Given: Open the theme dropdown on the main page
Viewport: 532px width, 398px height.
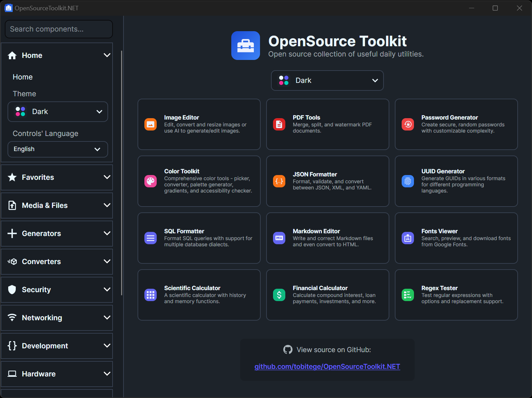Looking at the screenshot, I should pyautogui.click(x=327, y=80).
